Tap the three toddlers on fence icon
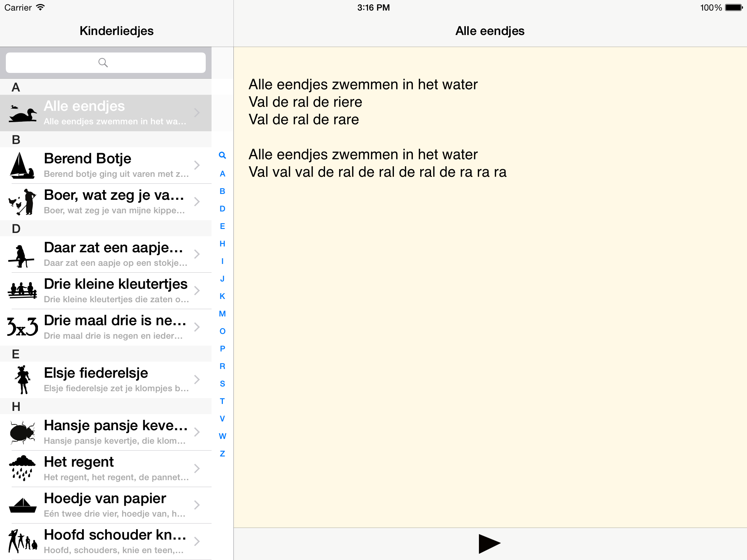747x560 pixels. (23, 290)
